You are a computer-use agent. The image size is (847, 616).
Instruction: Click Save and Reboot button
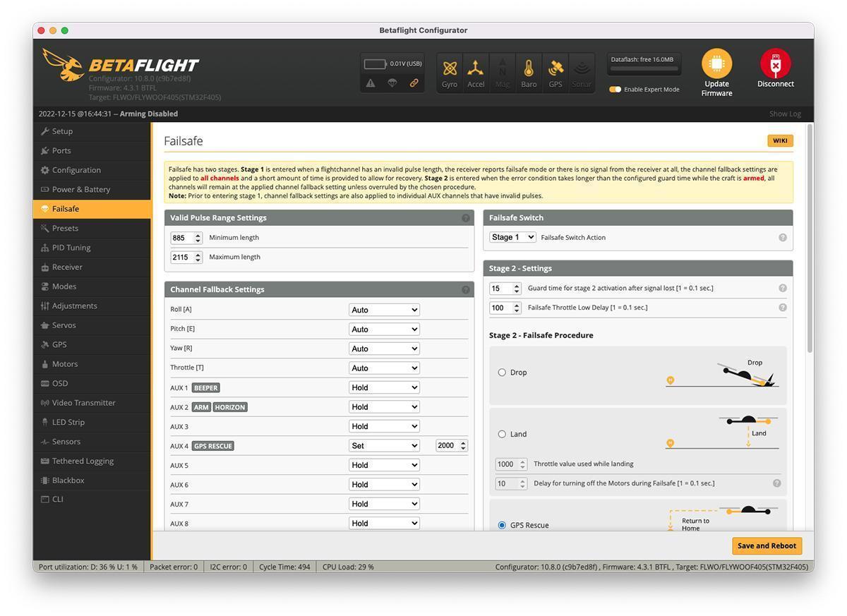(767, 545)
